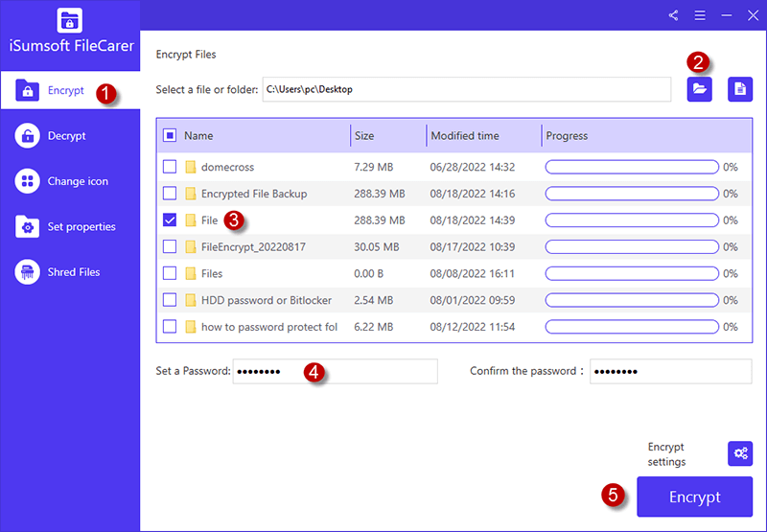767x532 pixels.
Task: Select the domecross folder name
Action: click(x=227, y=167)
